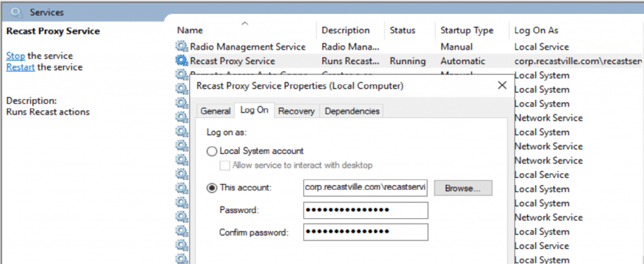Viewport: 644px width, 264px height.
Task: Click the Recast Proxy Service gear icon
Action: tap(182, 61)
